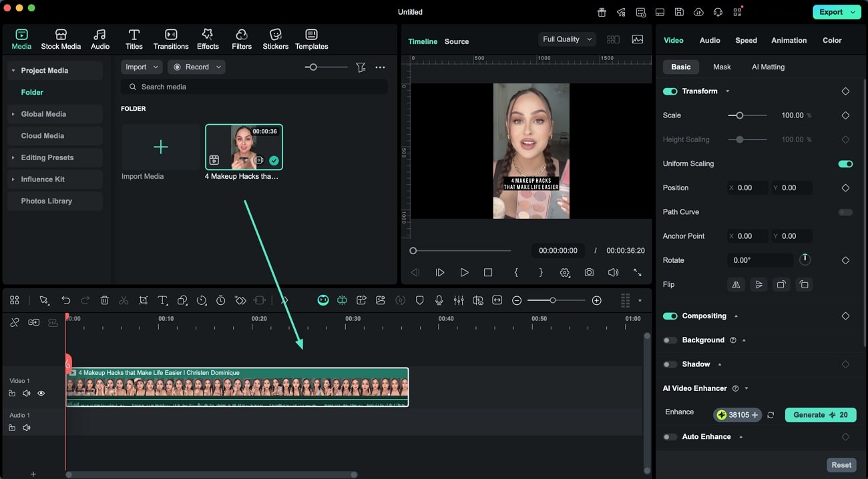This screenshot has width=868, height=479.
Task: Toggle Uniform Scaling off
Action: pyautogui.click(x=845, y=163)
